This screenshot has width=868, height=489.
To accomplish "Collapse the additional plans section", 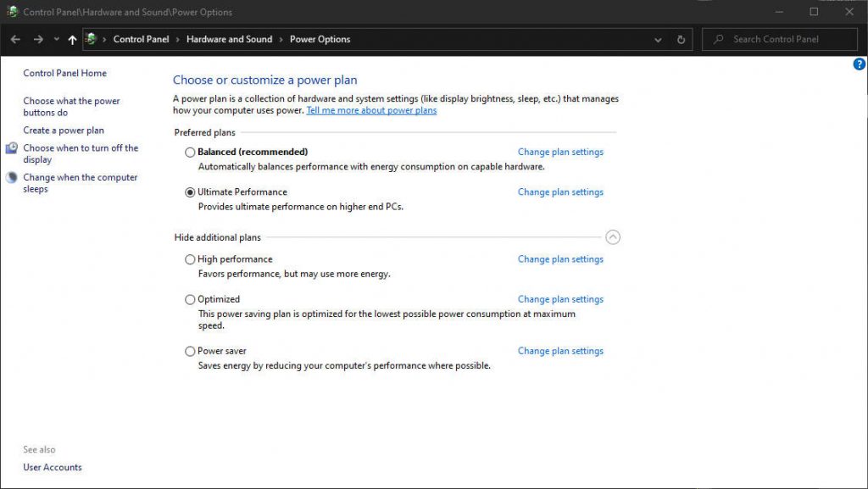I will click(613, 237).
